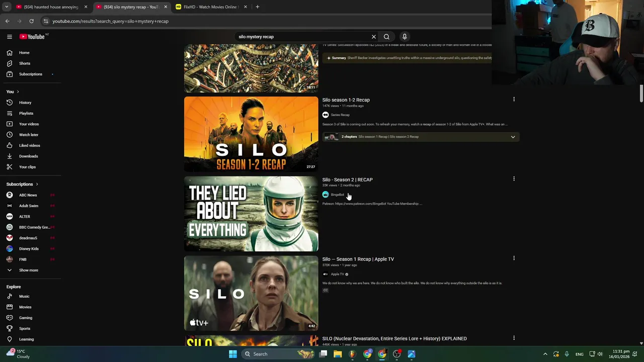
Task: Play the SILO Season 1-2 Recap thumbnail
Action: click(251, 134)
